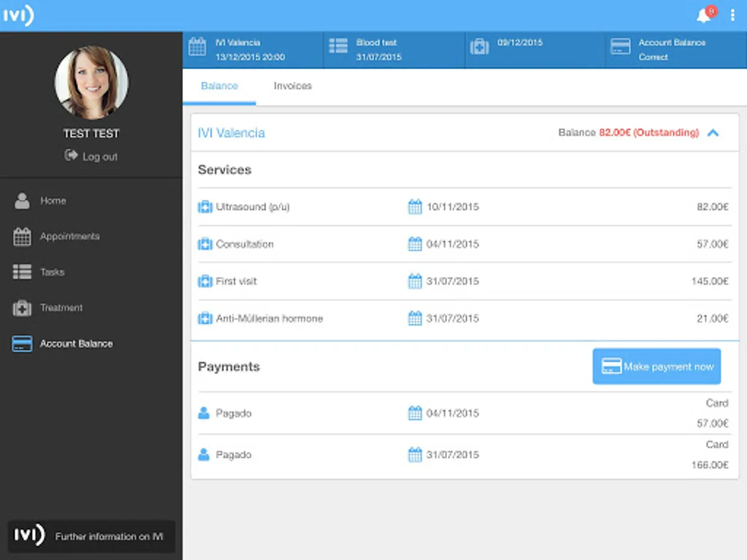Click the Ultrasound treatment icon

[205, 207]
